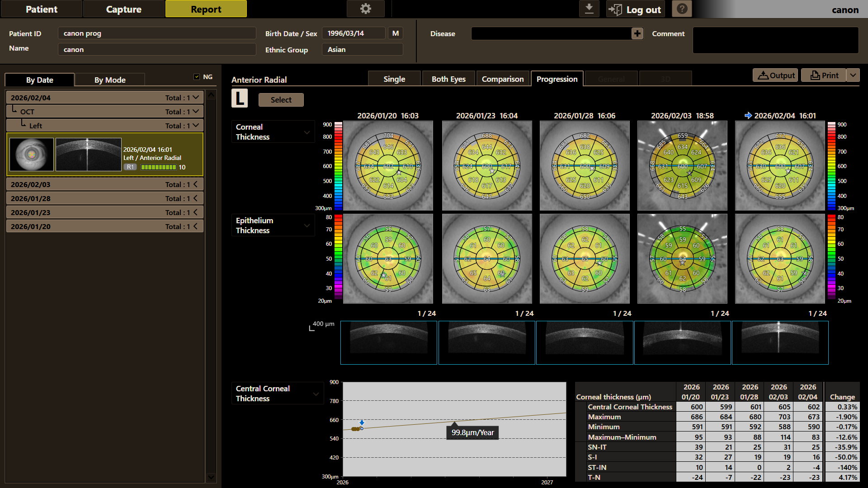Open help with the question mark icon
Viewport: 868px width, 488px height.
click(x=682, y=9)
